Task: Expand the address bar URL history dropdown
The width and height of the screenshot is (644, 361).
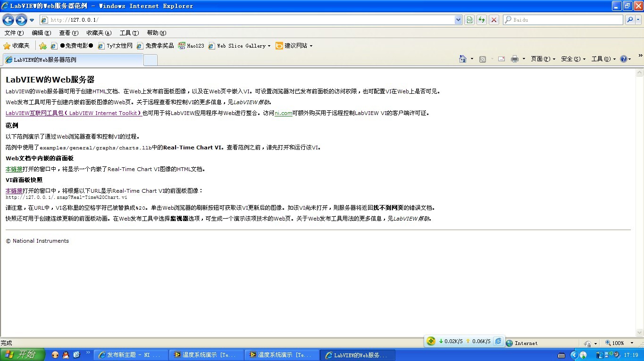Action: (458, 20)
